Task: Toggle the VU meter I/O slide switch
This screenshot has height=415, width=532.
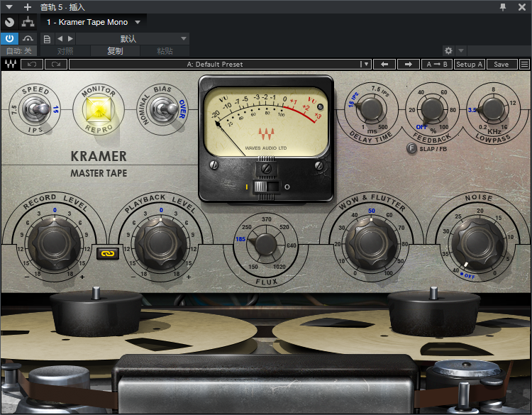Action: click(266, 187)
